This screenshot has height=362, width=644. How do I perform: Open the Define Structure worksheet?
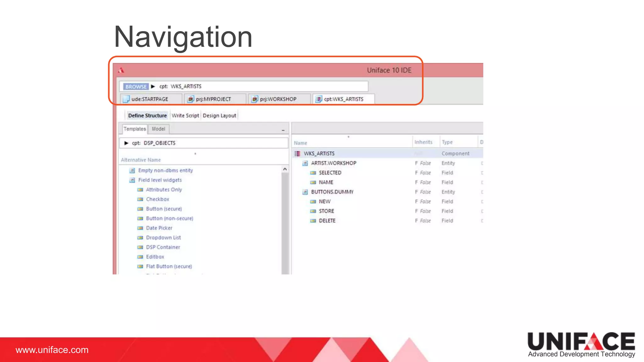(x=147, y=116)
